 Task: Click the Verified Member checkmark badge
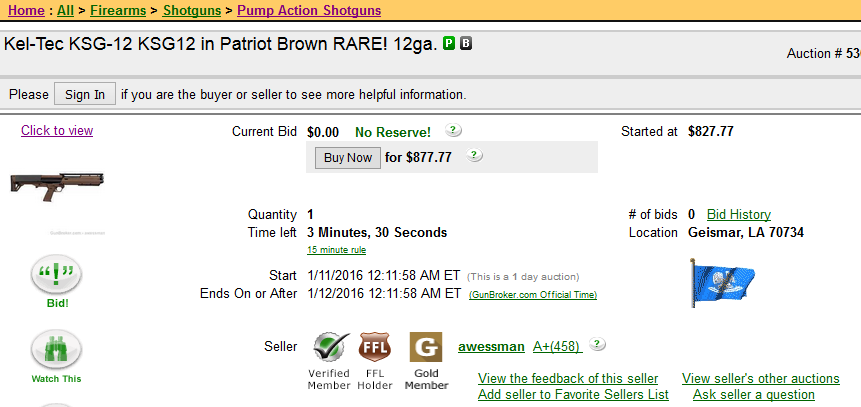pyautogui.click(x=329, y=348)
